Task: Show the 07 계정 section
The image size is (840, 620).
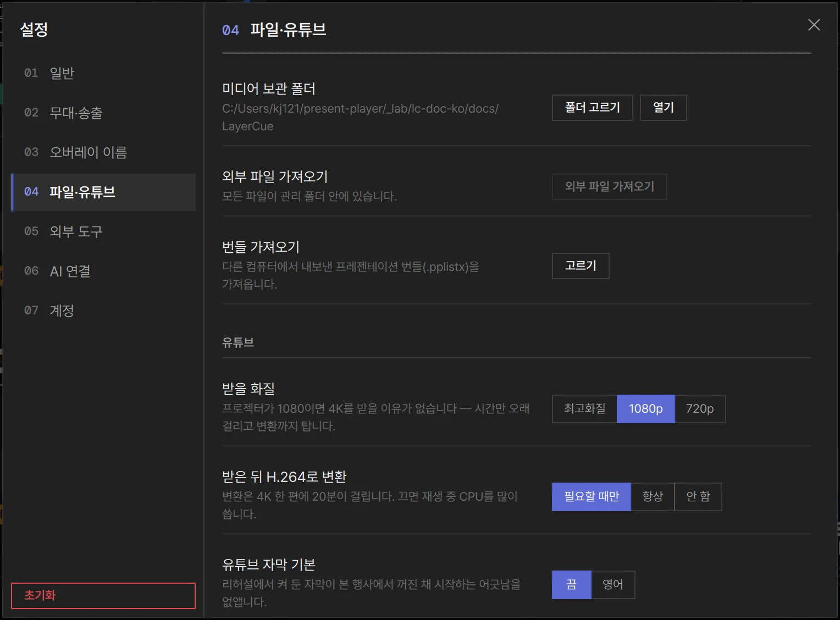Action: (x=103, y=311)
